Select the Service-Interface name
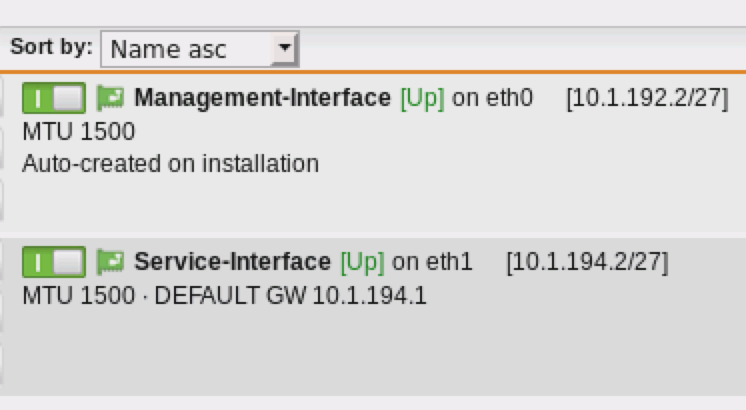 pos(232,262)
